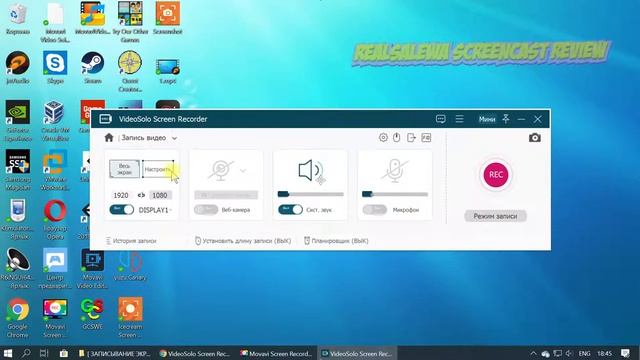Swap width and height with link icon
The width and height of the screenshot is (640, 360).
pos(141,195)
